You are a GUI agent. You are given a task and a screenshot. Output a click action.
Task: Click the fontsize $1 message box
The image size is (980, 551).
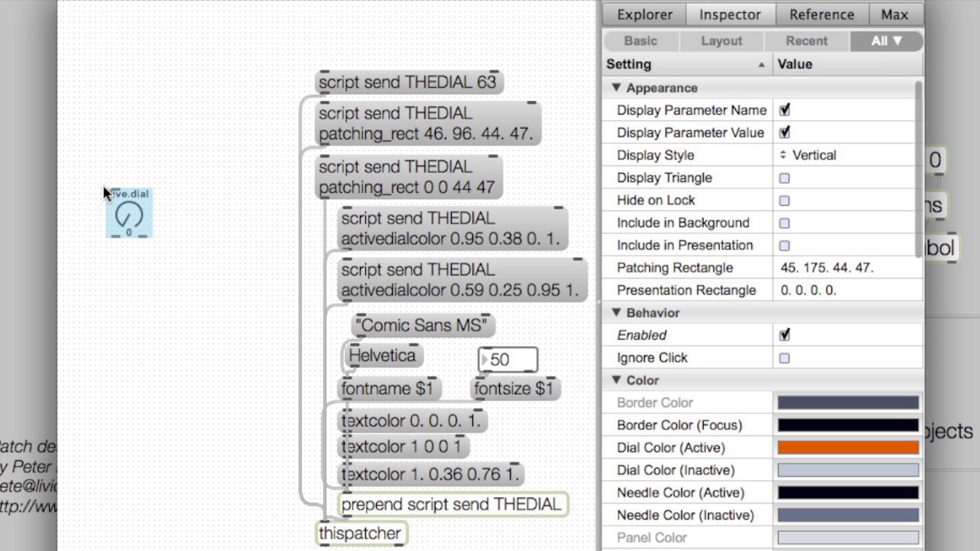point(514,388)
